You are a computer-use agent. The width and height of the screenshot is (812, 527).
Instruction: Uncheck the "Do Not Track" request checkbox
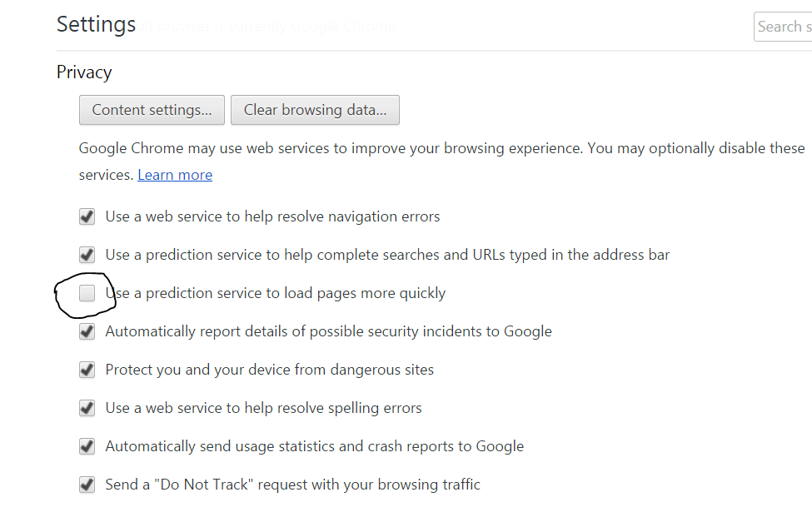point(87,485)
